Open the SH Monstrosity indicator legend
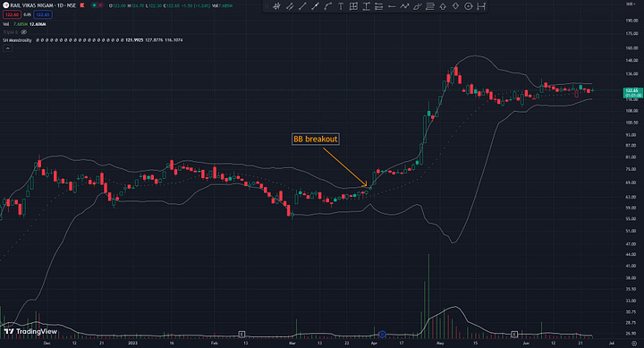 (17, 40)
